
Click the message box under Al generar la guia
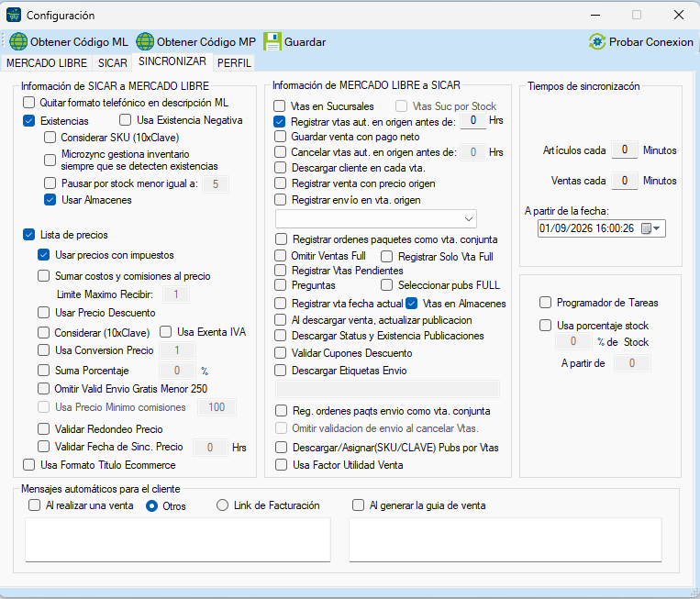pos(506,539)
